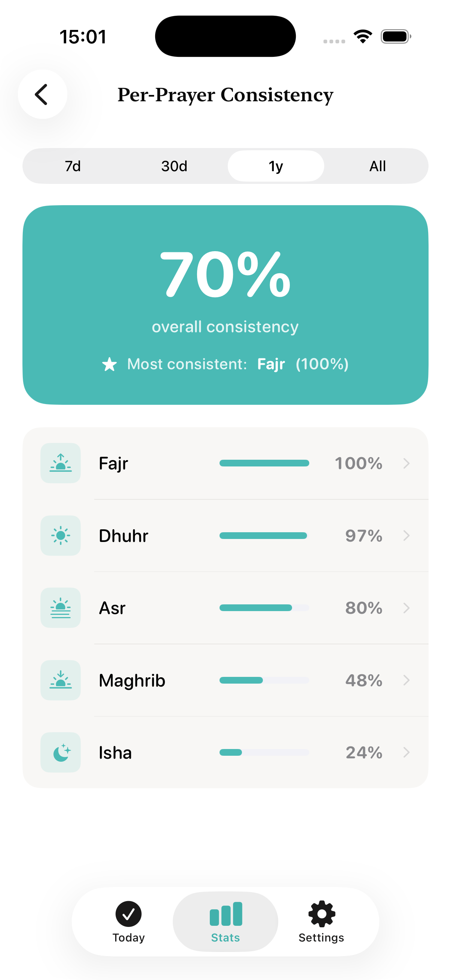Tap the back arrow button

[x=42, y=94]
